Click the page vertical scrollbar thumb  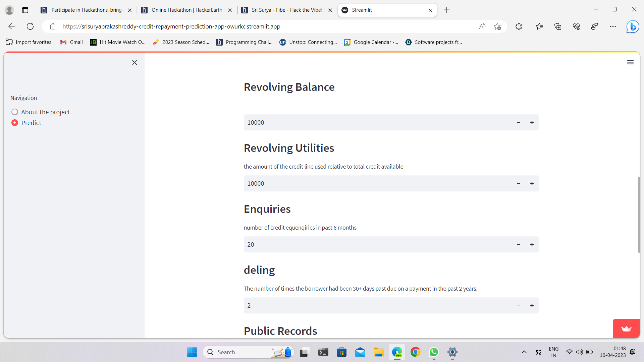pos(639,215)
